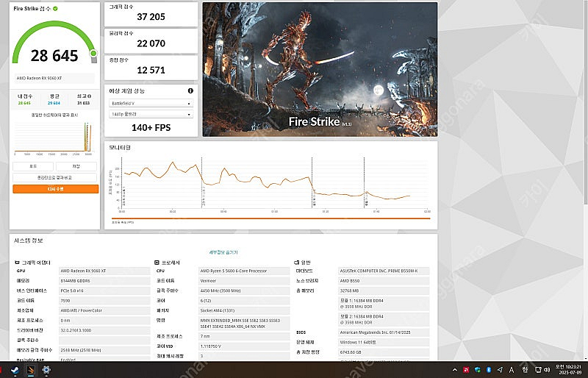Click the info icon next to 최고 score

tap(90, 96)
